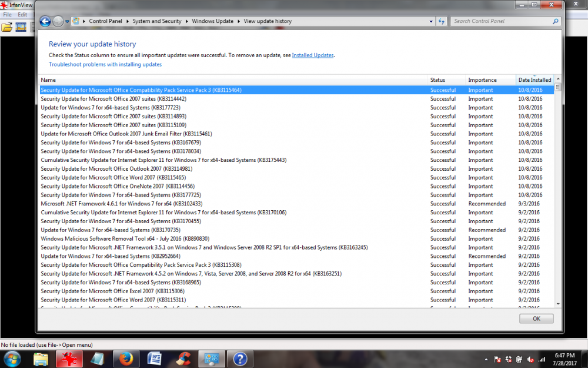
Task: Click the Windows Update breadcrumb dropdown arrow
Action: [x=238, y=21]
